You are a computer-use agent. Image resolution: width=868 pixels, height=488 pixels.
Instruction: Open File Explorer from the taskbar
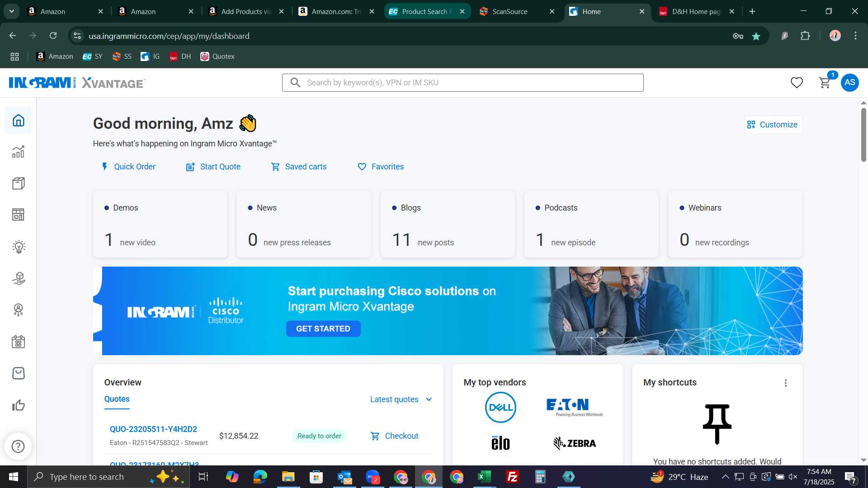tap(288, 477)
